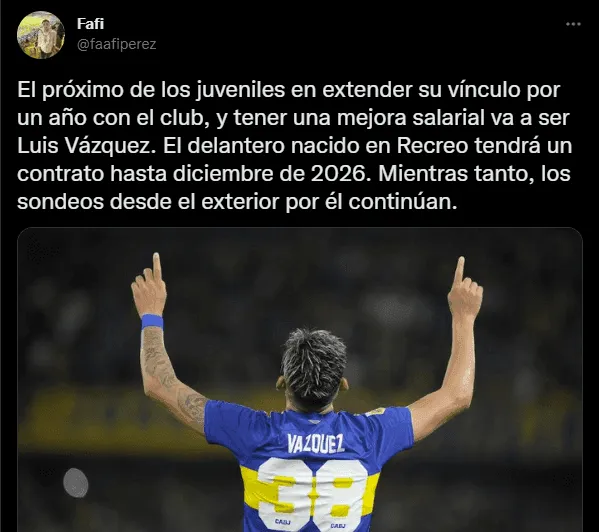
Task: Click the tattooed forearm in the photo
Action: [157, 357]
